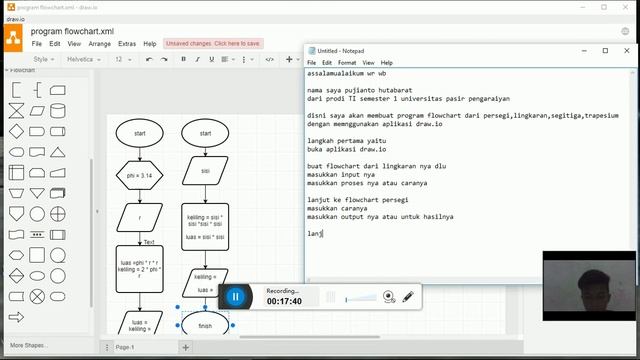Click More Shapes link
This screenshot has height=360, width=640.
29,345
